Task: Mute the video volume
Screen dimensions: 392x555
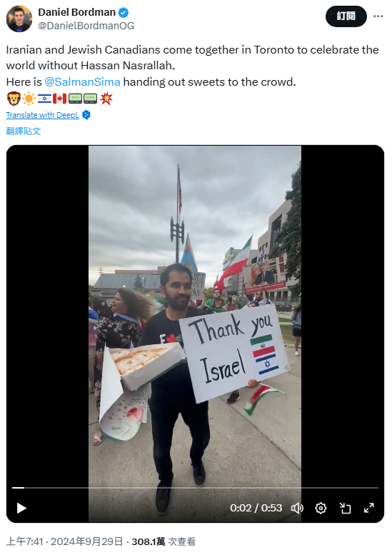Action: click(x=297, y=509)
